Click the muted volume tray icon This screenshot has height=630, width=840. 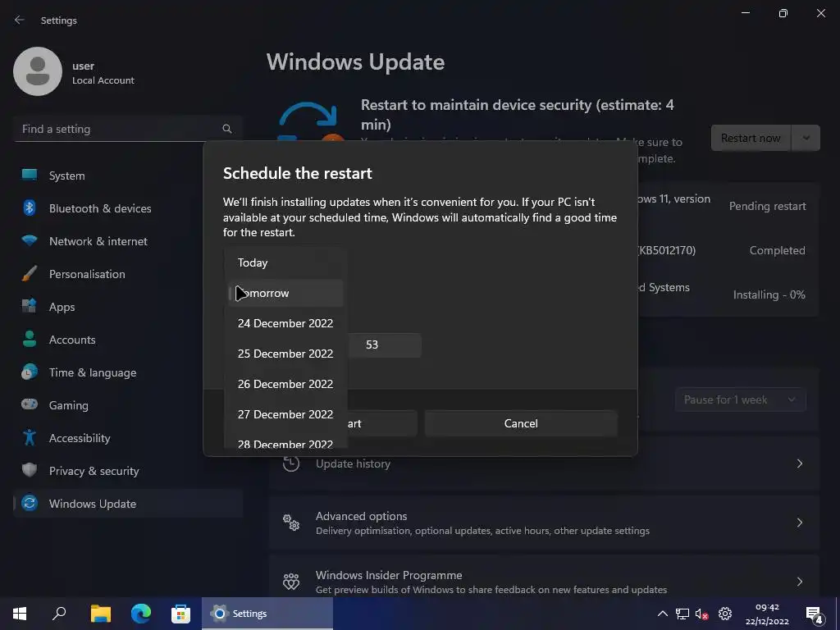(x=702, y=614)
